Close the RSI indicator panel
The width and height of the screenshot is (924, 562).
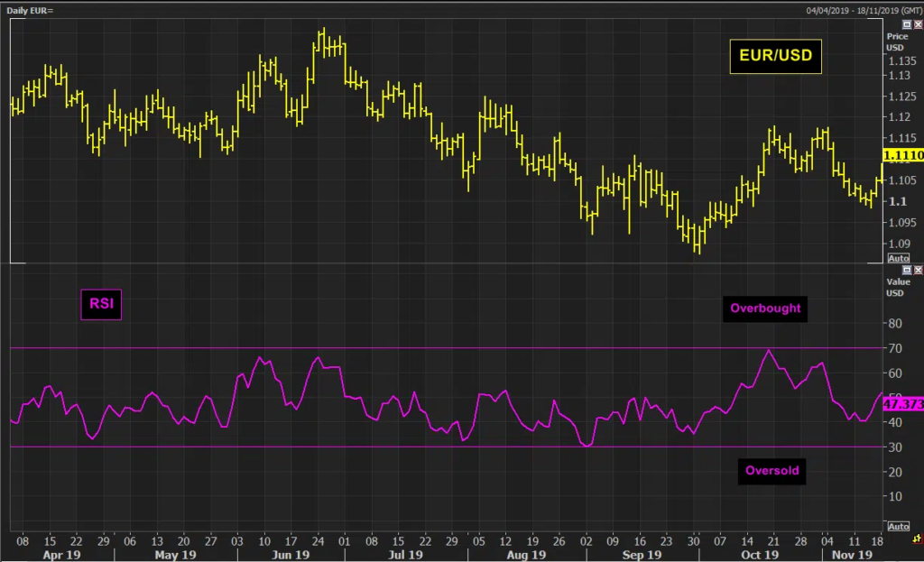[x=918, y=270]
